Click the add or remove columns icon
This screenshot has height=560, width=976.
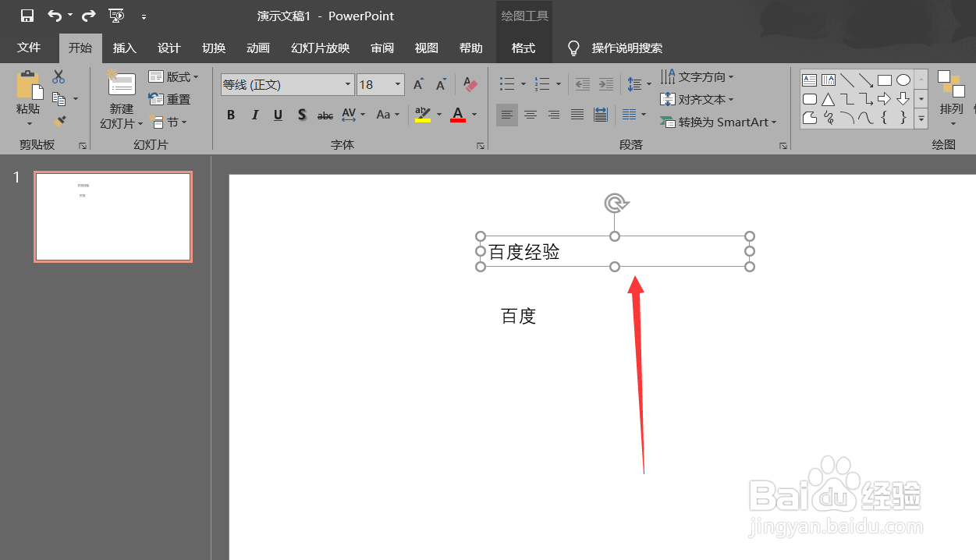click(x=630, y=115)
